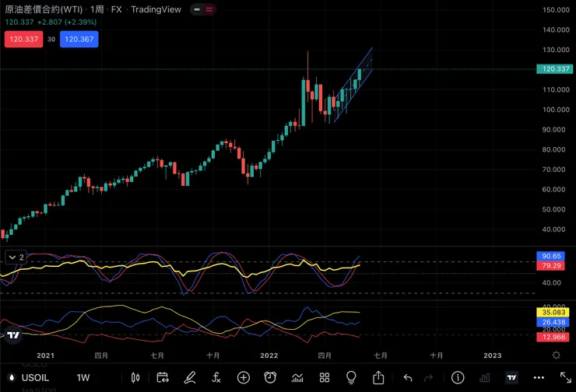Undo the last action
Viewport: 576px width, 392px height.
click(408, 378)
